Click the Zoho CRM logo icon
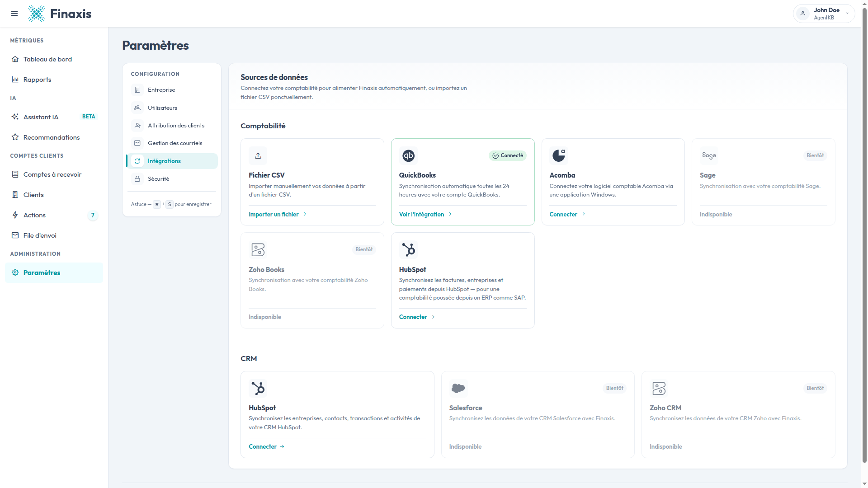This screenshot has width=868, height=488. point(659,388)
